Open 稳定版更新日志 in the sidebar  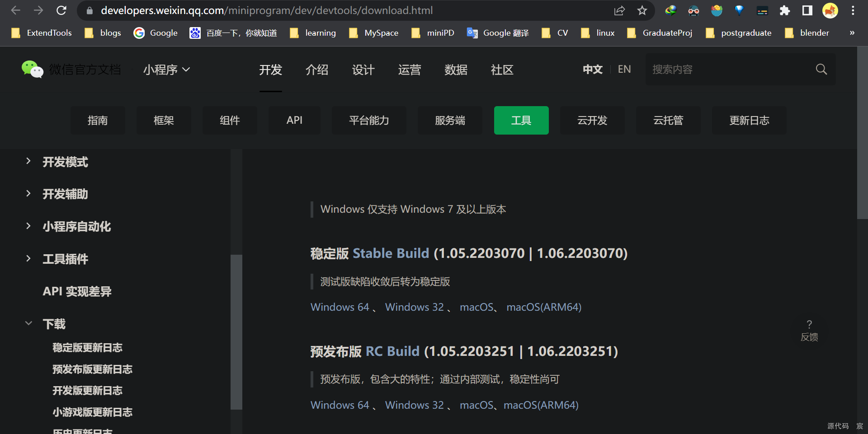87,347
